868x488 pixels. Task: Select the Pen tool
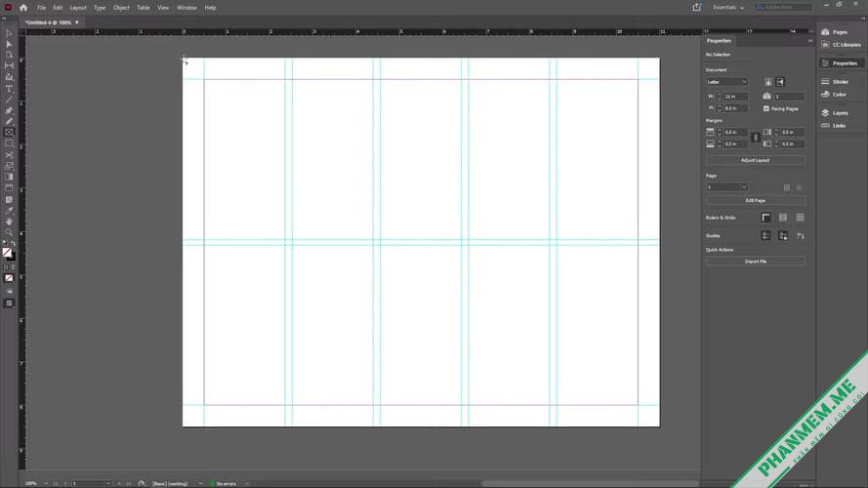(x=9, y=110)
